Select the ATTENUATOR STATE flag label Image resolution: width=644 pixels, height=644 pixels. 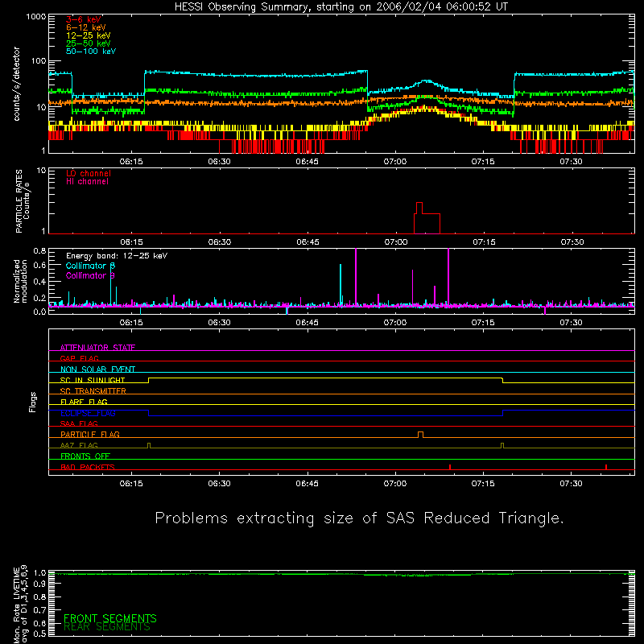click(97, 348)
